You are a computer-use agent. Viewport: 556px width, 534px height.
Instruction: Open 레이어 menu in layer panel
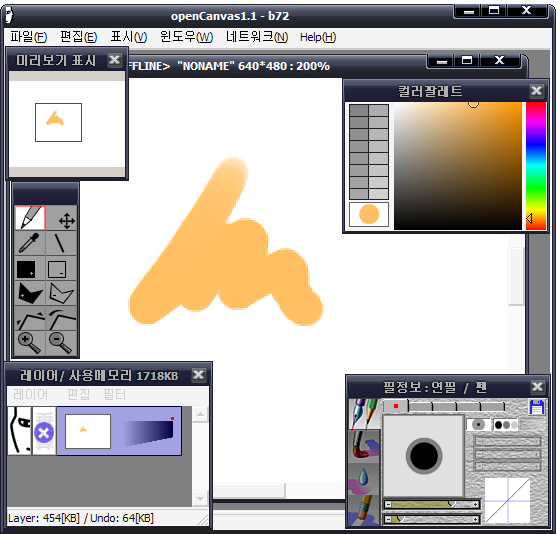[30, 395]
